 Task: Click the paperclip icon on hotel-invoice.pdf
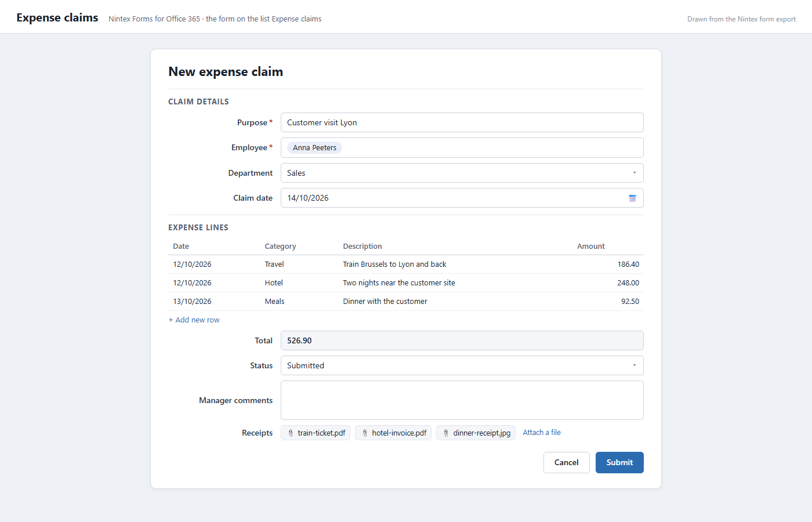pos(365,433)
